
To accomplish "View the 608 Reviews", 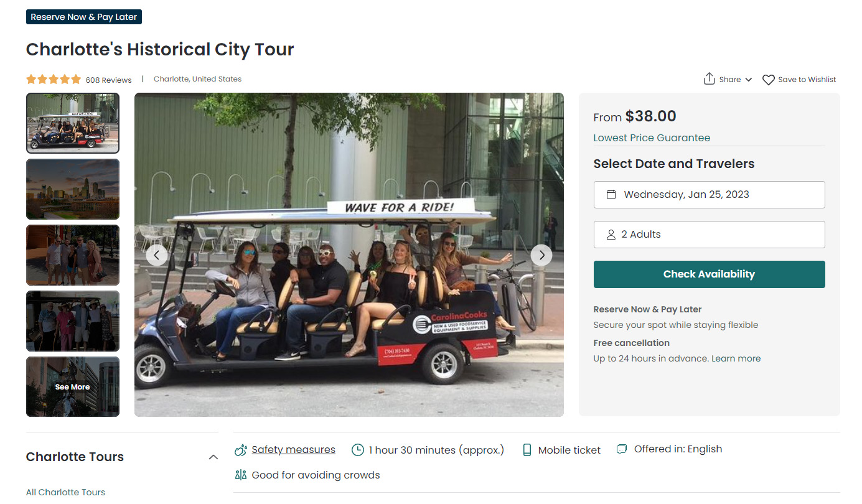I will coord(108,79).
